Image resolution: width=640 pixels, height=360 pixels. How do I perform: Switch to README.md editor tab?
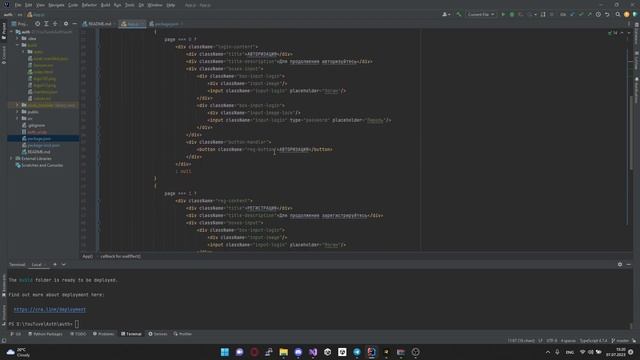tap(97, 24)
